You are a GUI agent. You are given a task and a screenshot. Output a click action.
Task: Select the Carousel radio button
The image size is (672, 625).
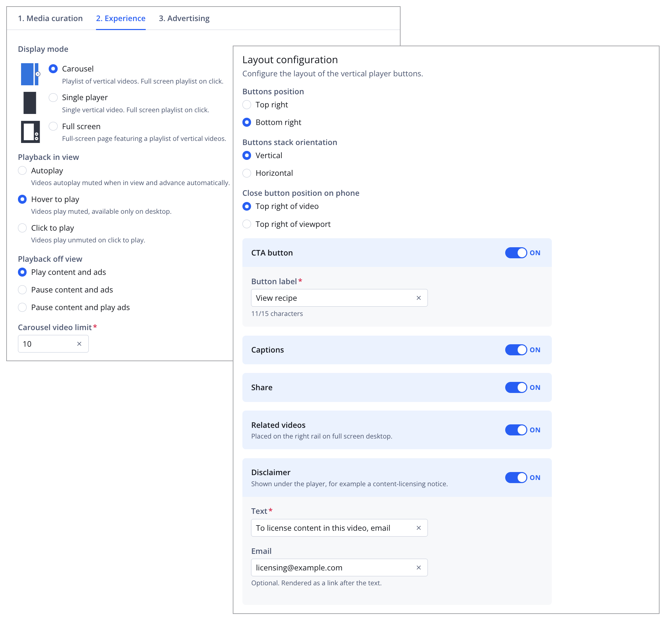[x=53, y=69]
